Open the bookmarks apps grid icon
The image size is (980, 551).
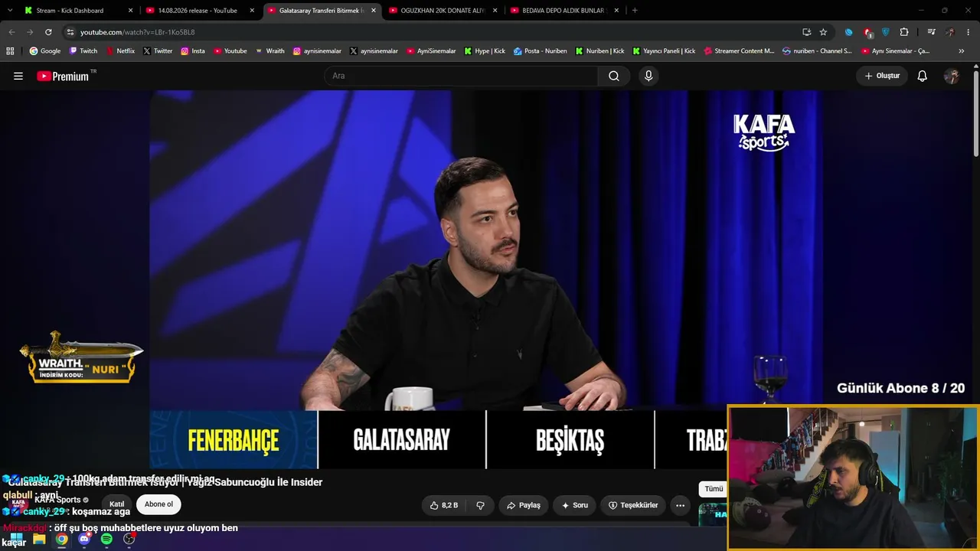[x=10, y=51]
